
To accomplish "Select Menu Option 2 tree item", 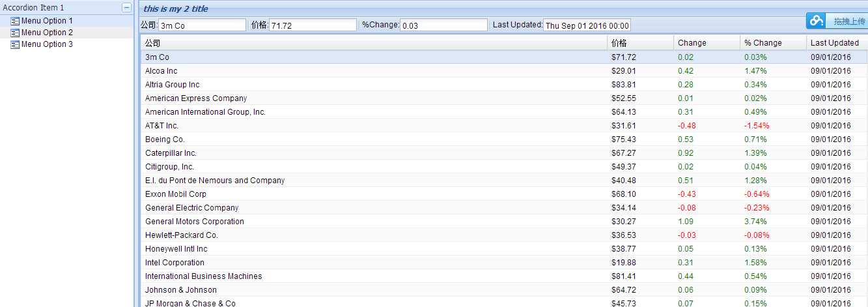I will [x=66, y=33].
